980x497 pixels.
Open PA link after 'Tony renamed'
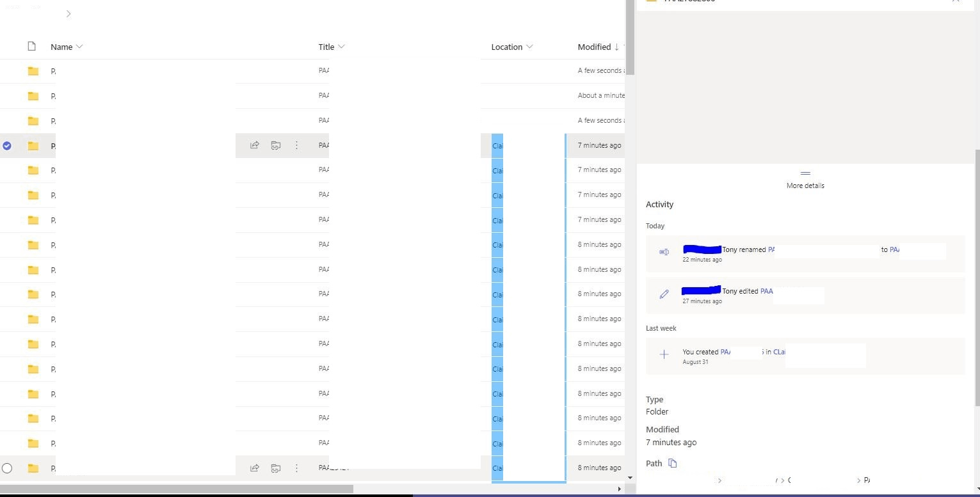click(x=772, y=249)
